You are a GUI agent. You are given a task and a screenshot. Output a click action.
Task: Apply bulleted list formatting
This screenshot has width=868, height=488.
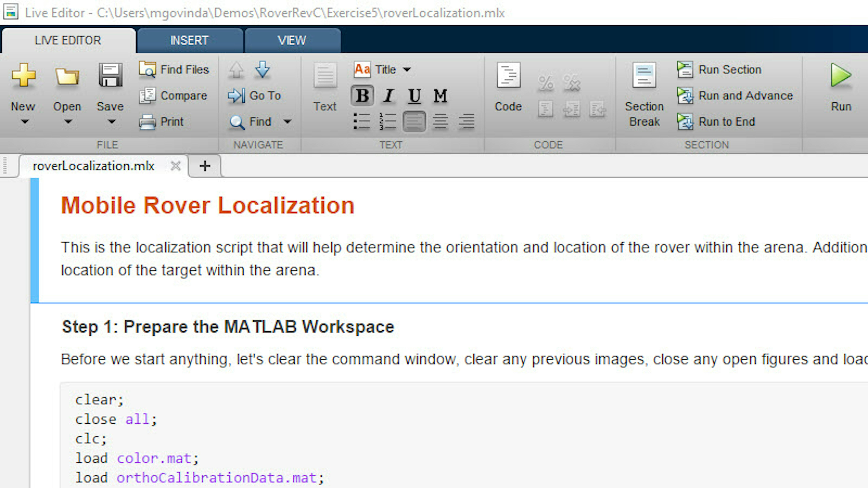[362, 122]
